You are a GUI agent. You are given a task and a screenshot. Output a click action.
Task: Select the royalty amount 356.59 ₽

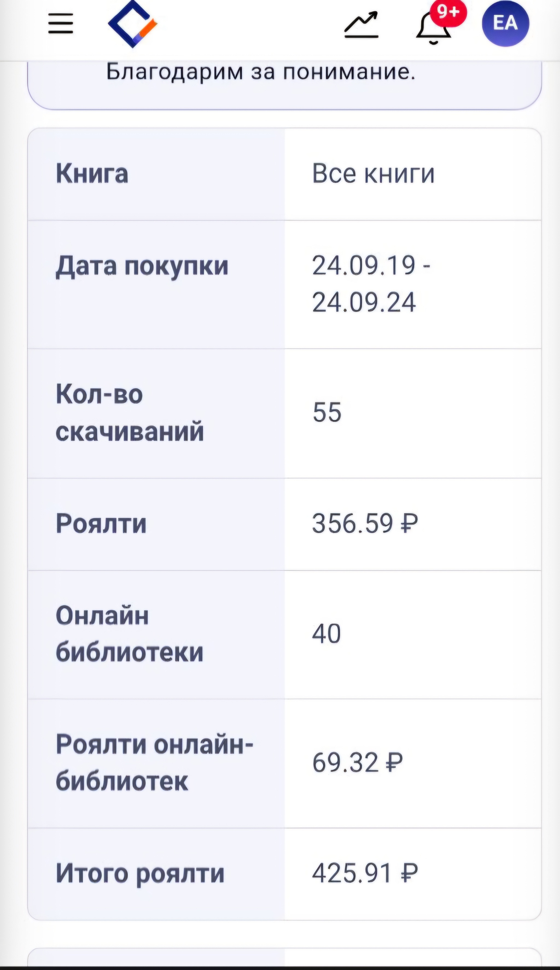pos(364,524)
